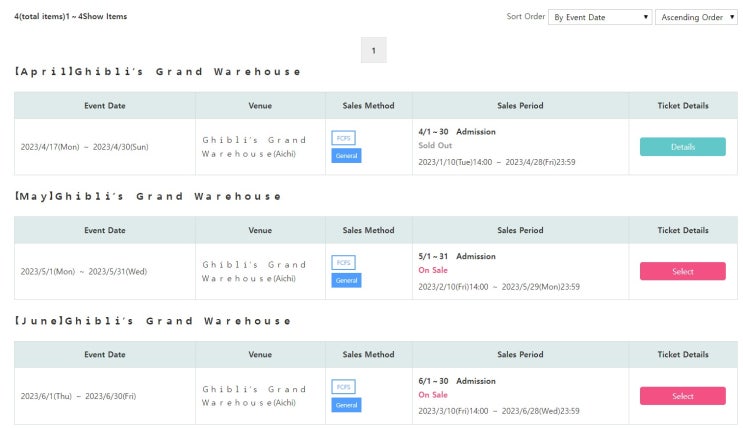The width and height of the screenshot is (743, 428).
Task: Click the 5/1 ~ 31 Admission label
Action: [457, 256]
